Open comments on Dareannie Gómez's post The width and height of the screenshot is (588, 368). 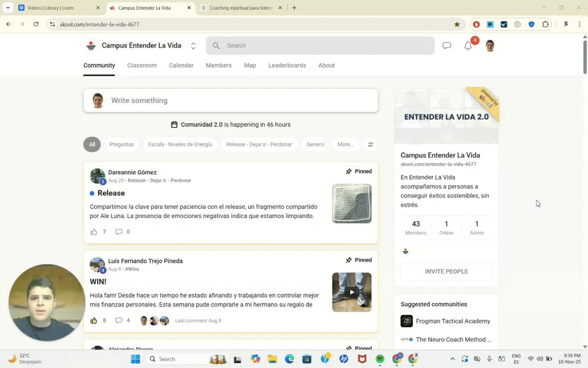pyautogui.click(x=118, y=232)
